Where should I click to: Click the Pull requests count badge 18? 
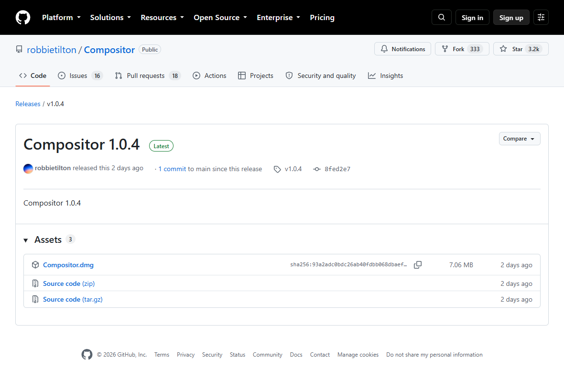coord(175,76)
